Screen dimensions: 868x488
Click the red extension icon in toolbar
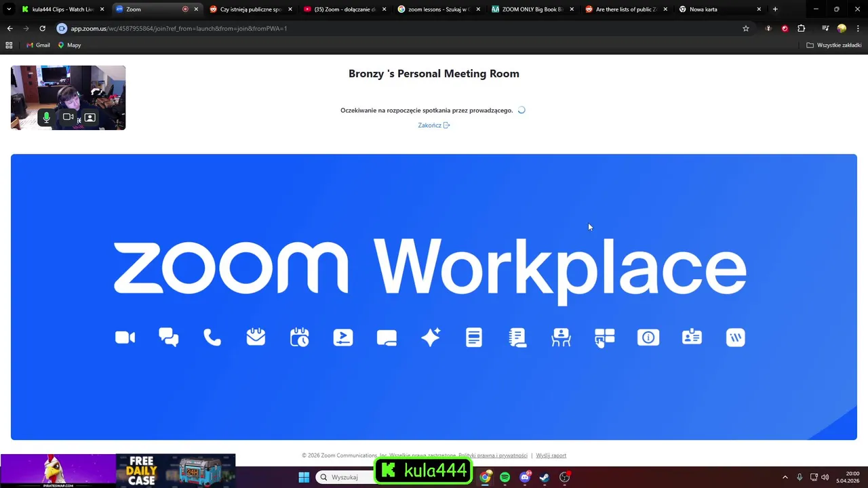(785, 28)
